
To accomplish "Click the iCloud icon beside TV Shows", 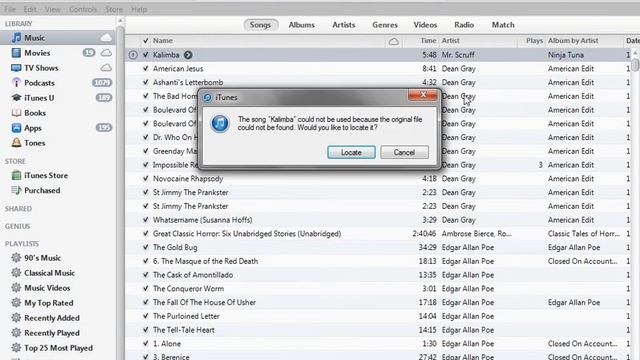I will click(x=106, y=68).
